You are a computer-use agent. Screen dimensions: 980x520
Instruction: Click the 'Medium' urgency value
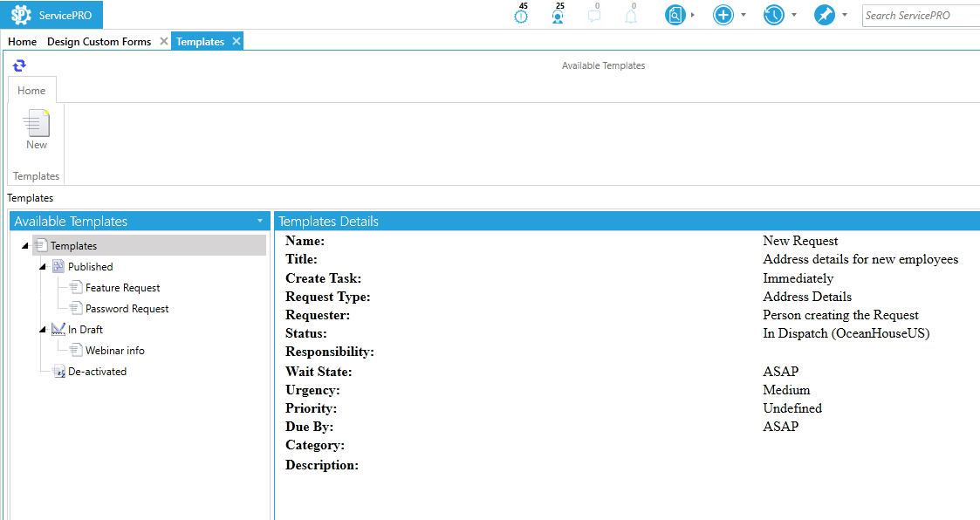tap(786, 389)
